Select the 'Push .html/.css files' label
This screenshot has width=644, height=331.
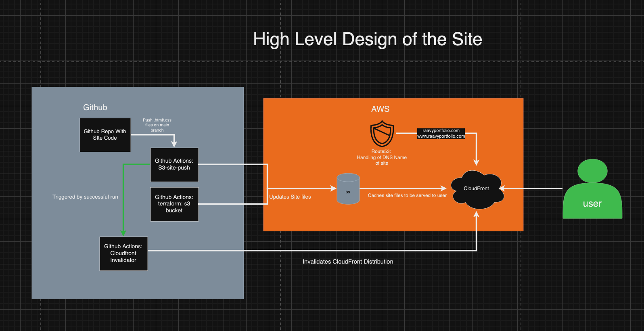coord(157,125)
